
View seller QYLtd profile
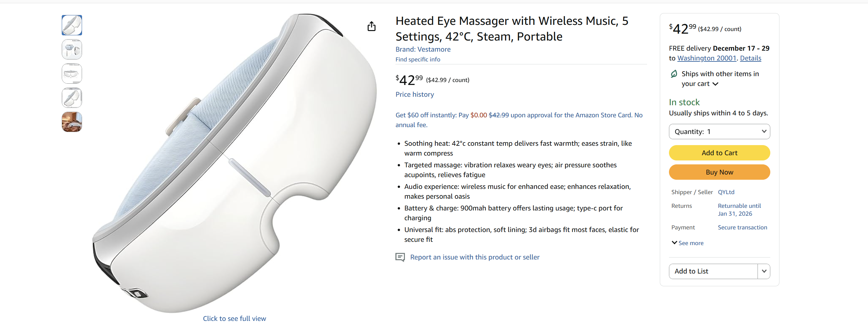726,192
